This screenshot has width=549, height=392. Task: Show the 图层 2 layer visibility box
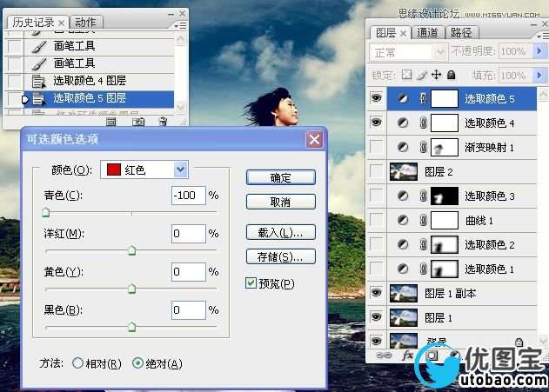[x=376, y=171]
